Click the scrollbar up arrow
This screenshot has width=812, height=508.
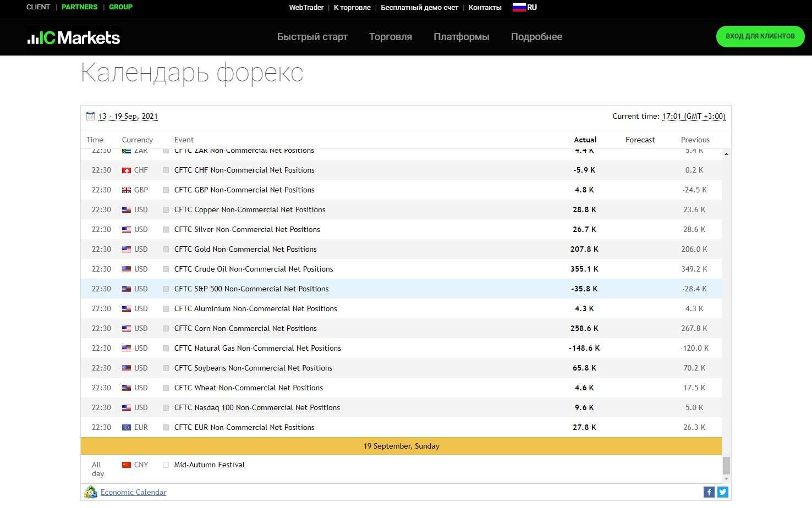pos(726,154)
